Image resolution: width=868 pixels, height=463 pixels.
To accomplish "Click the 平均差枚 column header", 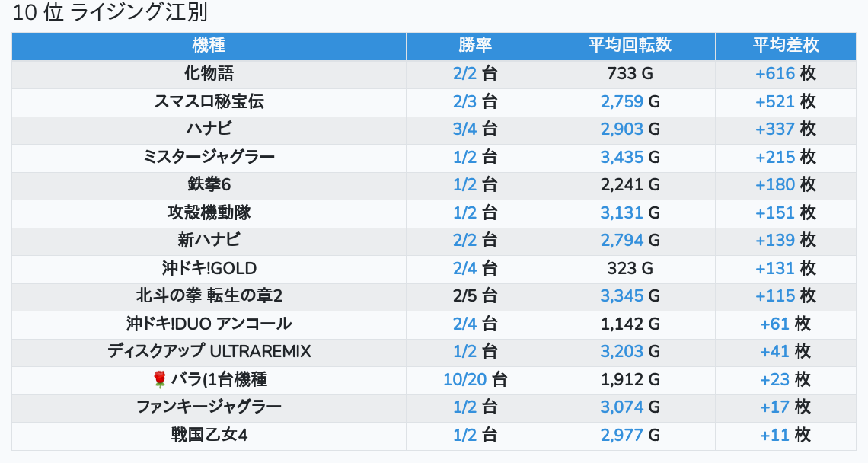I will 785,45.
